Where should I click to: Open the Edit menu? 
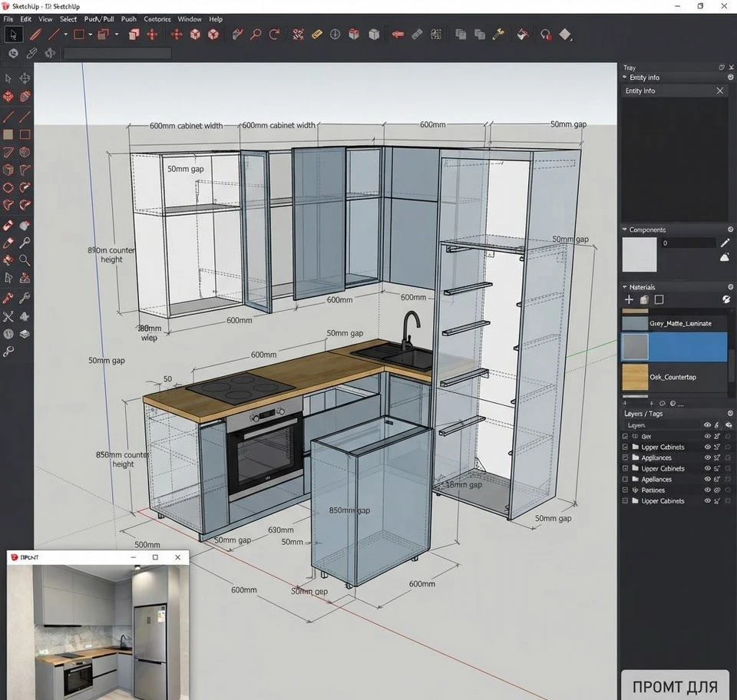point(26,19)
